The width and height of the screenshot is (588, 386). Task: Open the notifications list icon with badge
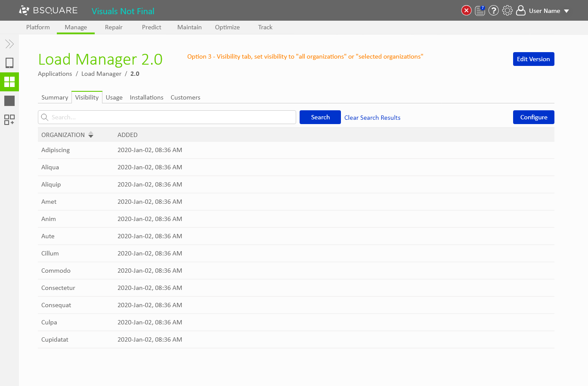pyautogui.click(x=480, y=11)
